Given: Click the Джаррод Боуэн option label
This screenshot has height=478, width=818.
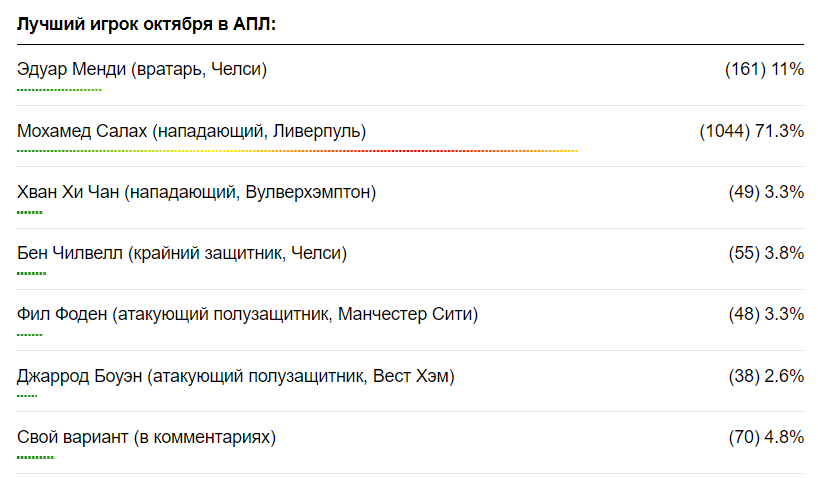Looking at the screenshot, I should 236,376.
